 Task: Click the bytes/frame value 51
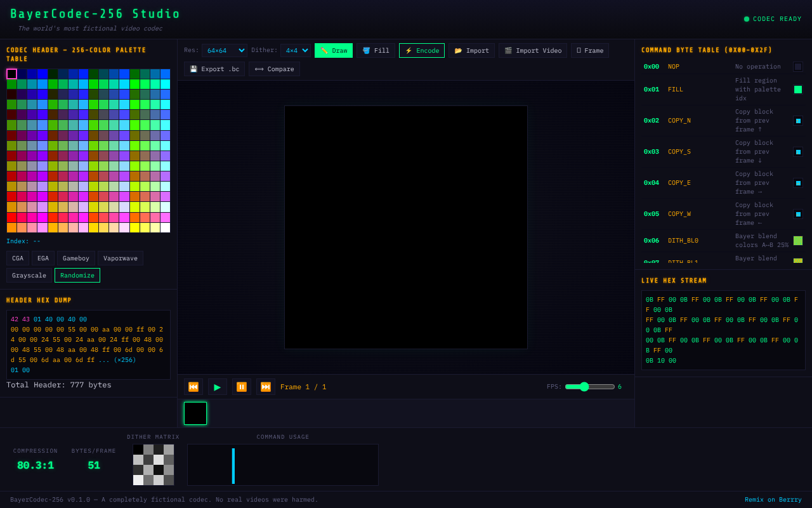click(94, 465)
